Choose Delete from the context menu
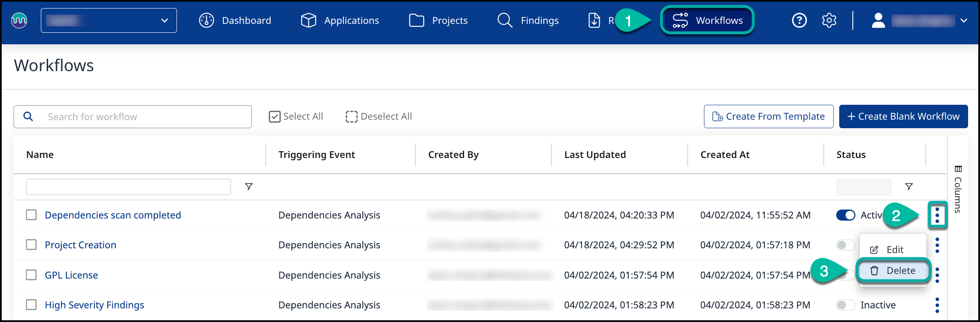 (893, 271)
